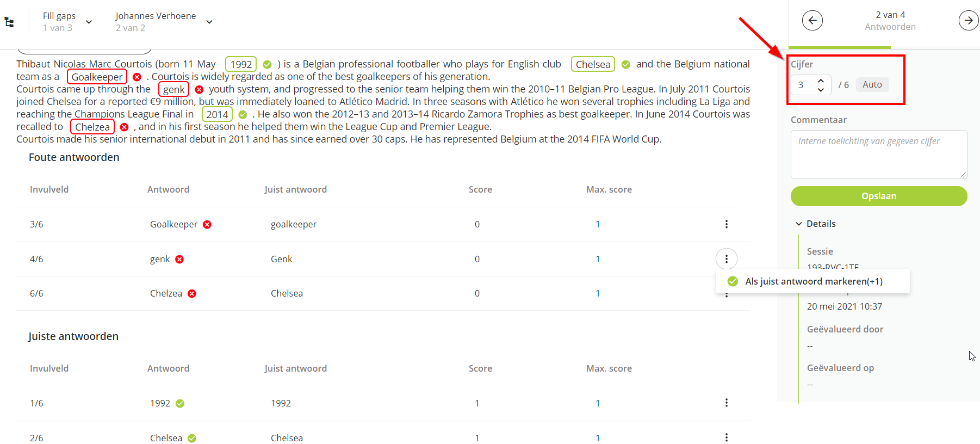Viewport: 980px width, 444px height.
Task: Click the Auto score button
Action: click(x=872, y=84)
